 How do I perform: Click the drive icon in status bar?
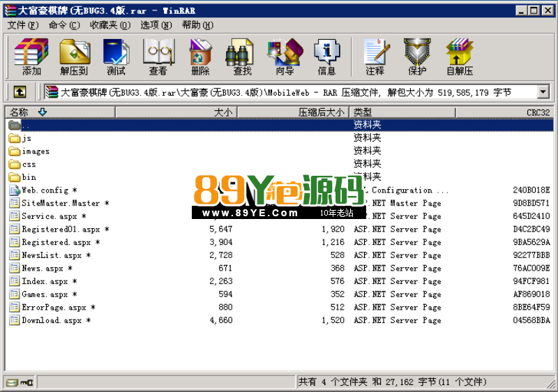click(12, 382)
